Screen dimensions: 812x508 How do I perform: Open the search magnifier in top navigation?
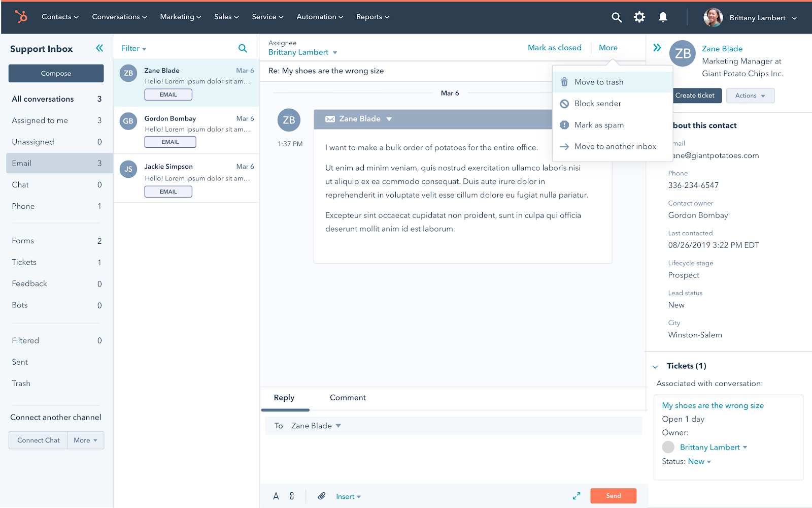point(617,17)
